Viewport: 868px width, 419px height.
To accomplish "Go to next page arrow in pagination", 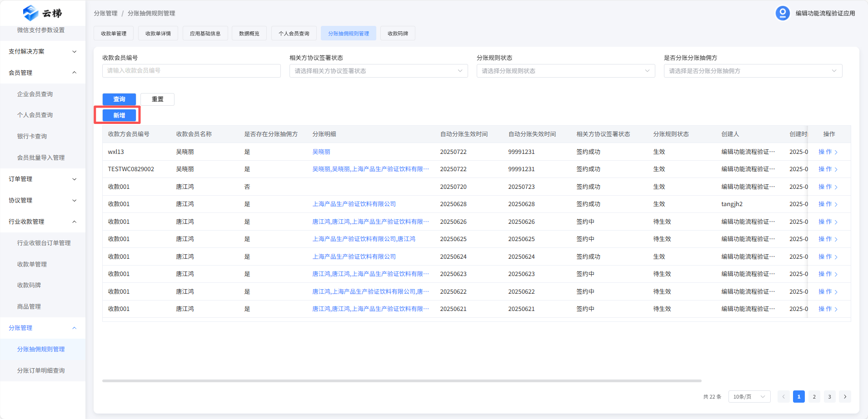I will click(845, 397).
